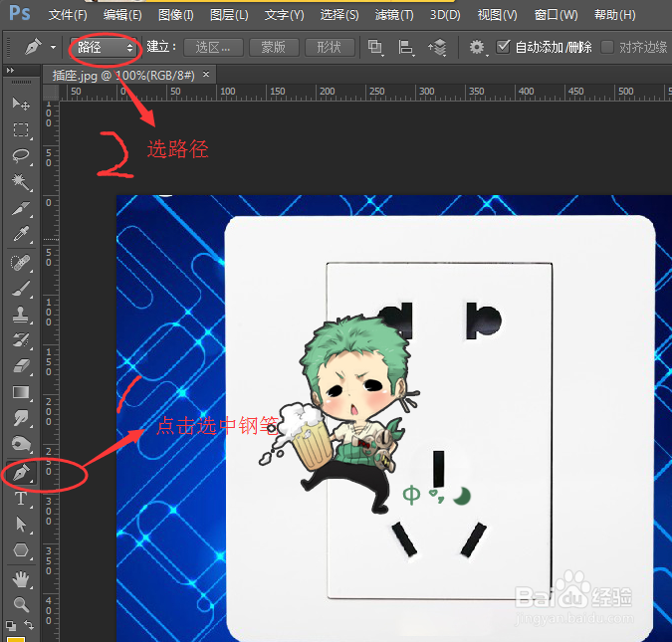This screenshot has height=642, width=672.
Task: Click the Ps application logo
Action: 20,13
